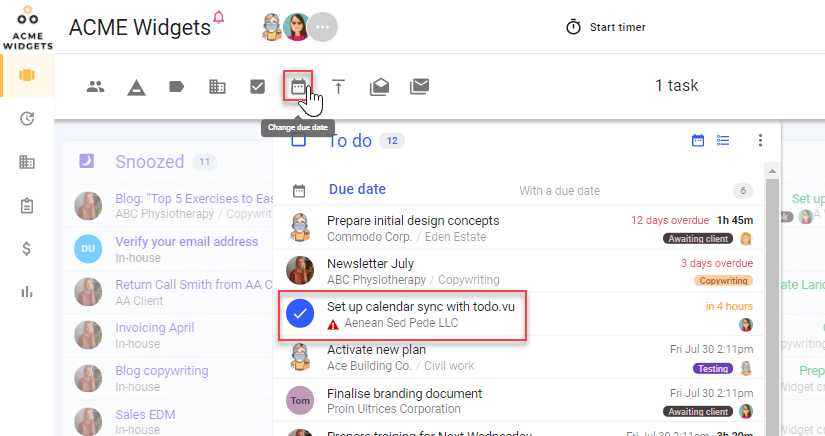Click the DU avatar on Verify your email
The width and height of the screenshot is (825, 436).
point(88,249)
